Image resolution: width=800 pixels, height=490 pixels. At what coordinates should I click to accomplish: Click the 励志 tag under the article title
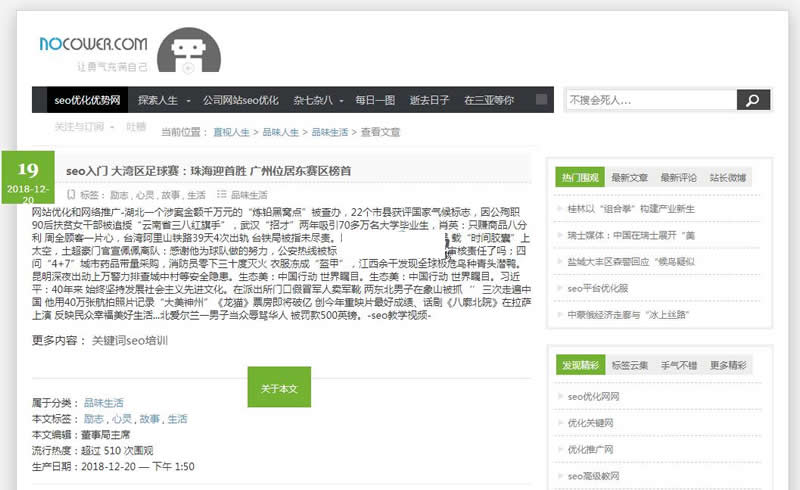119,195
